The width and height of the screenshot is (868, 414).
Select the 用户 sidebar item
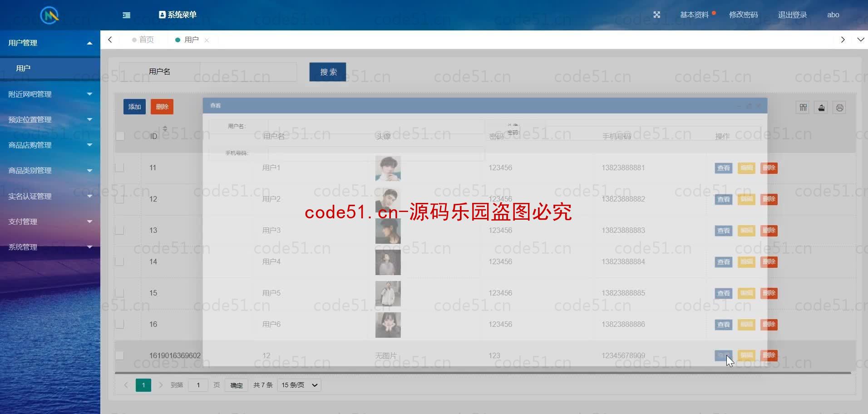50,68
